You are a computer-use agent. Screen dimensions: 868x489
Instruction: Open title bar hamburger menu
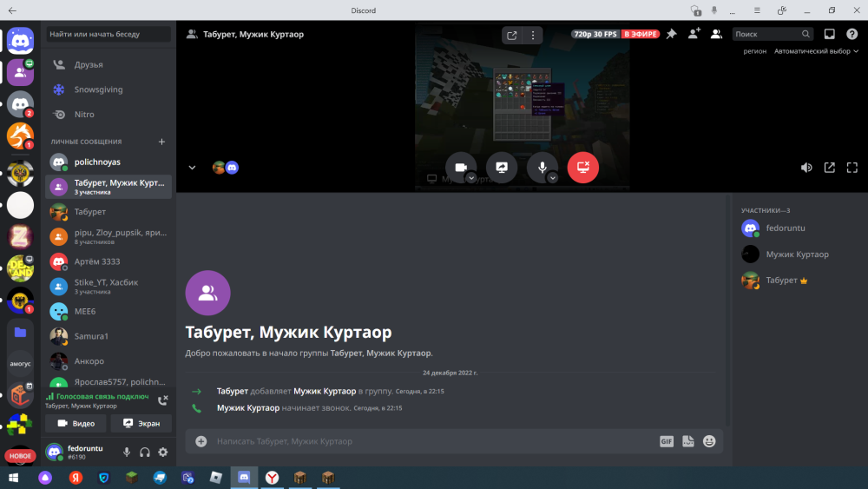(757, 10)
